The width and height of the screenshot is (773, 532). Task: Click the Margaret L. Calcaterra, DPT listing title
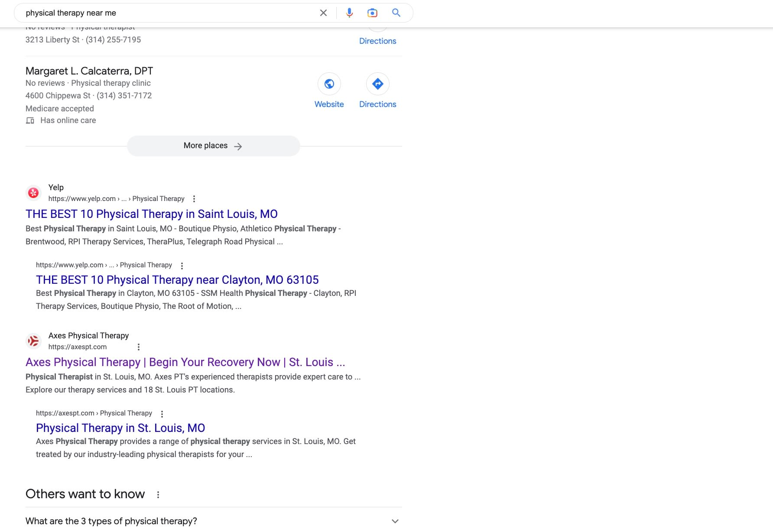coord(89,71)
